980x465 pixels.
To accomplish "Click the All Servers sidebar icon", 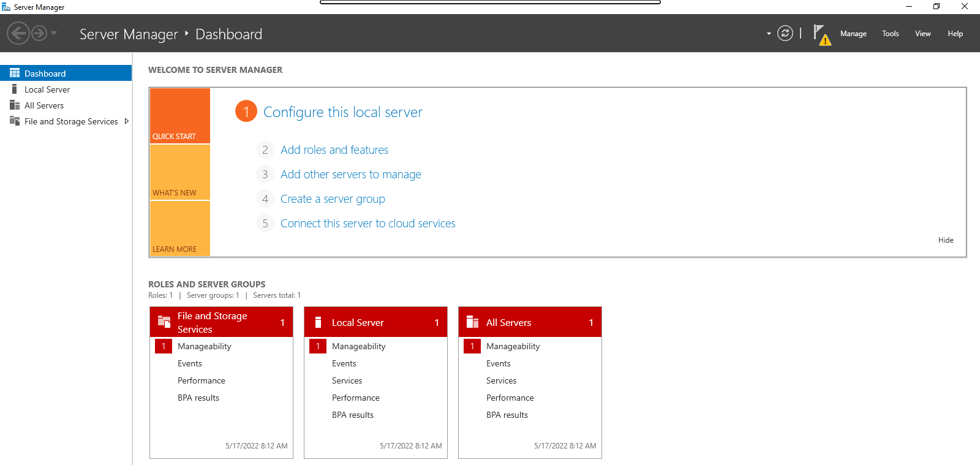I will (15, 105).
